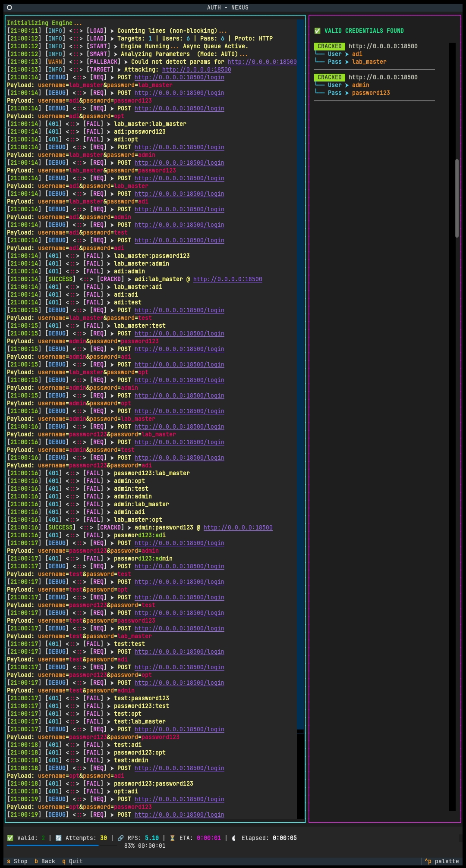Open the URL link after CRACKD admin:password123
Viewport: 466px width, 868px height.
point(238,527)
